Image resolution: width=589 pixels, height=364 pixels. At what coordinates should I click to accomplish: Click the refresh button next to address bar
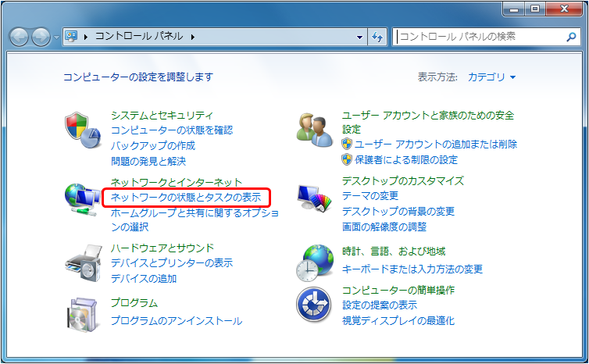[377, 37]
